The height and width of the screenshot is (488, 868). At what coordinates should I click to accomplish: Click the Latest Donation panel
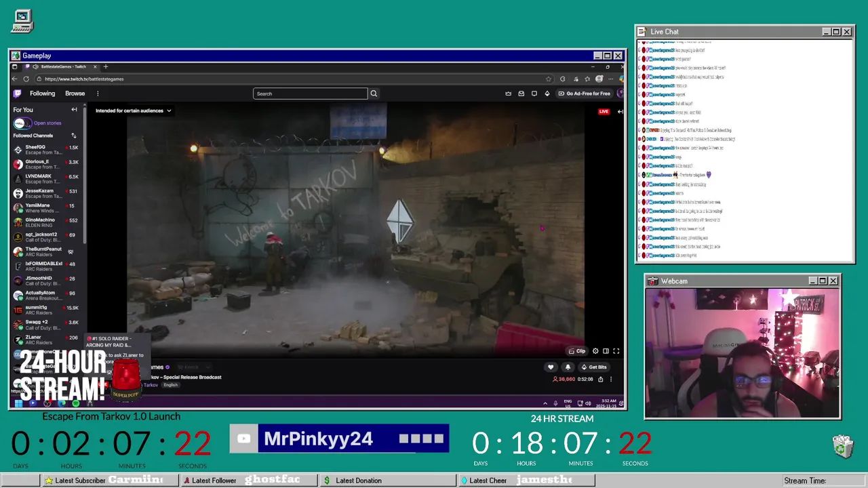click(x=389, y=481)
